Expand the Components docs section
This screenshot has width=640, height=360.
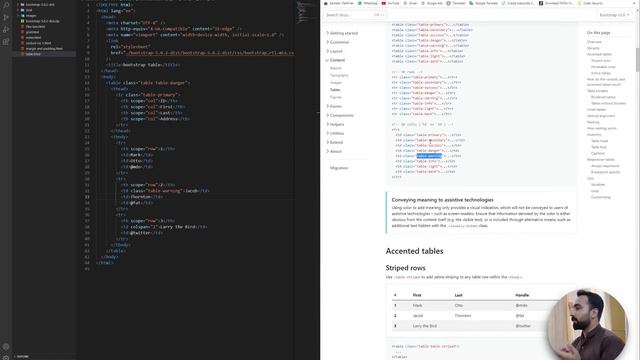pyautogui.click(x=340, y=115)
